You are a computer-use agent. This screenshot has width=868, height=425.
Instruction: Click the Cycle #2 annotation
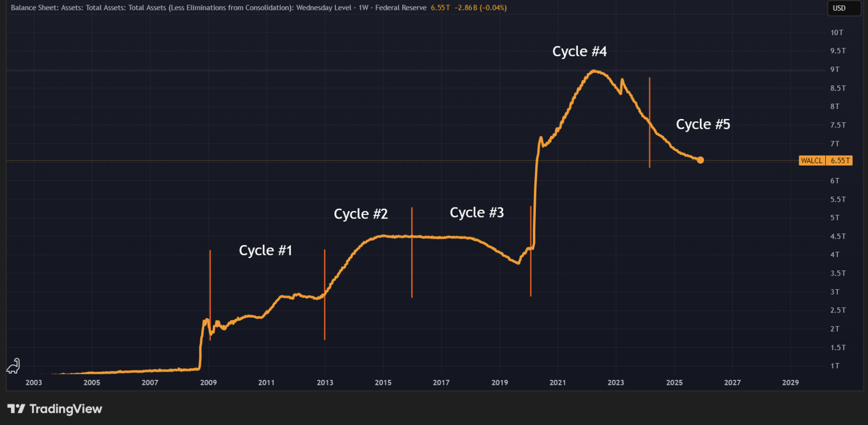tap(361, 214)
